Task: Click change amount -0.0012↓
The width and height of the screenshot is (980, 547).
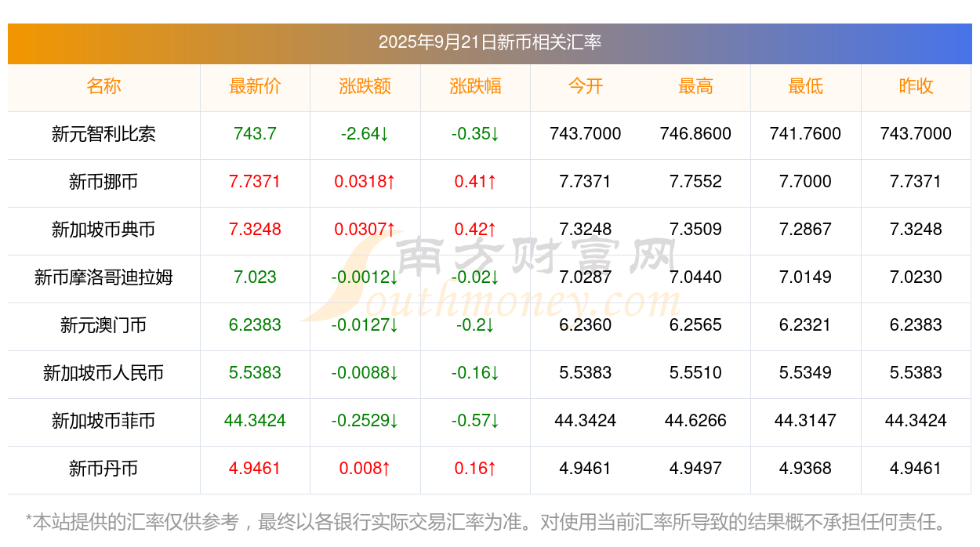Action: click(x=365, y=277)
